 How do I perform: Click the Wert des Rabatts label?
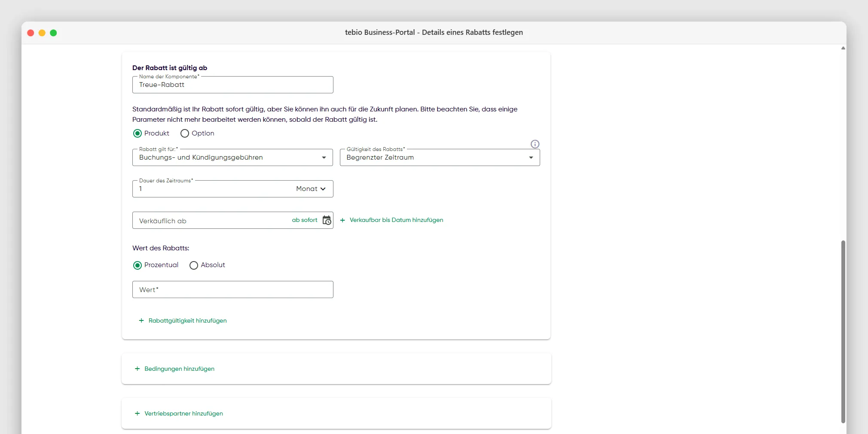[x=161, y=248]
